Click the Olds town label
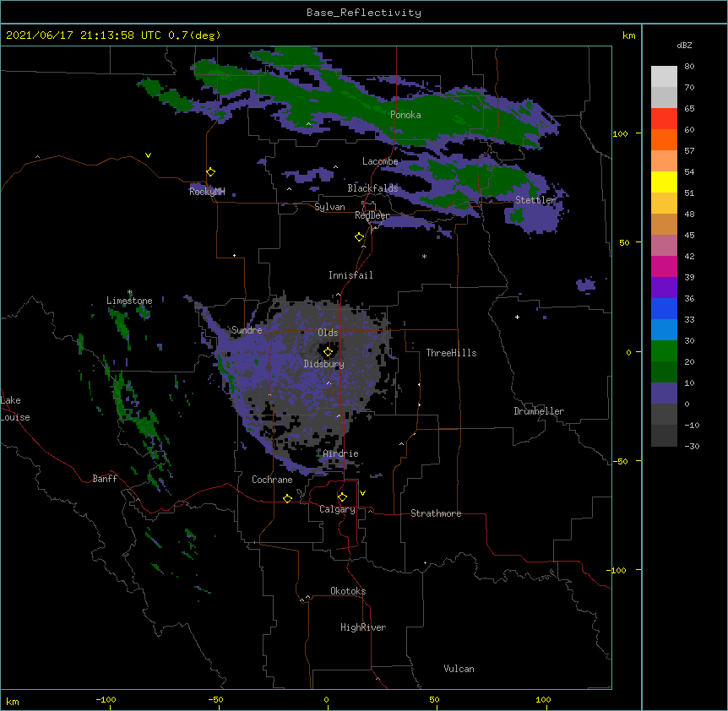 tap(328, 333)
